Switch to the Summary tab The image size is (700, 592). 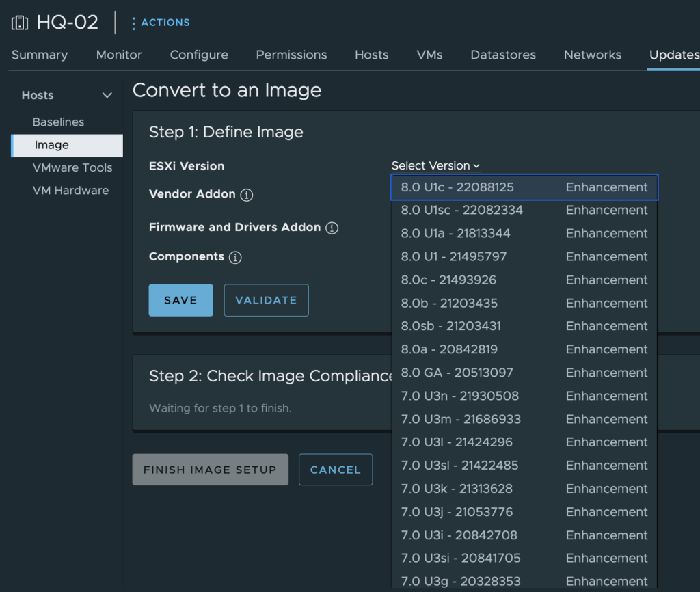point(40,55)
